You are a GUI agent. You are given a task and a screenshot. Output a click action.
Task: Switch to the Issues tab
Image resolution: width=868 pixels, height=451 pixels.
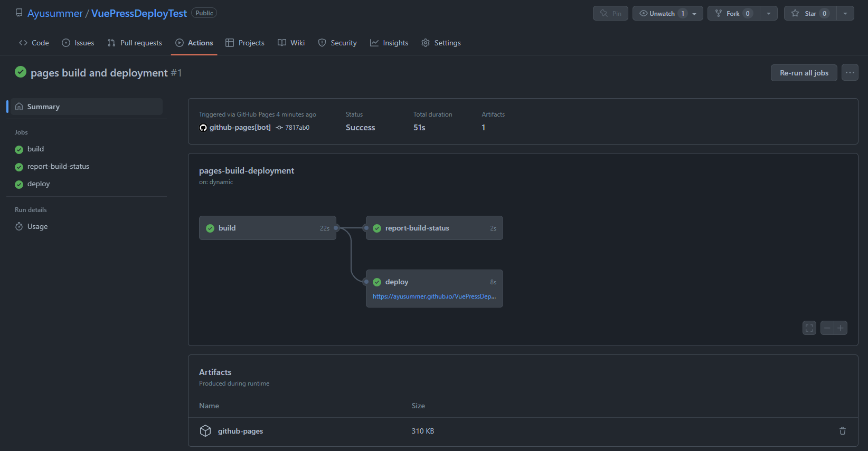[x=78, y=43]
